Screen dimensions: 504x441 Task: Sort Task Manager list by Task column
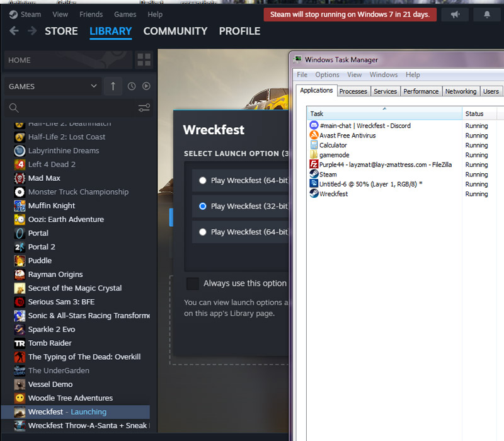tap(384, 113)
